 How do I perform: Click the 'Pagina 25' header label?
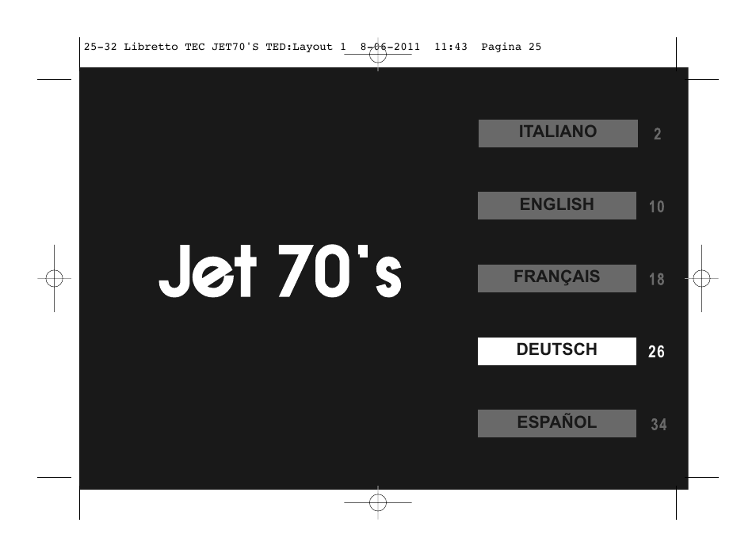(x=511, y=47)
